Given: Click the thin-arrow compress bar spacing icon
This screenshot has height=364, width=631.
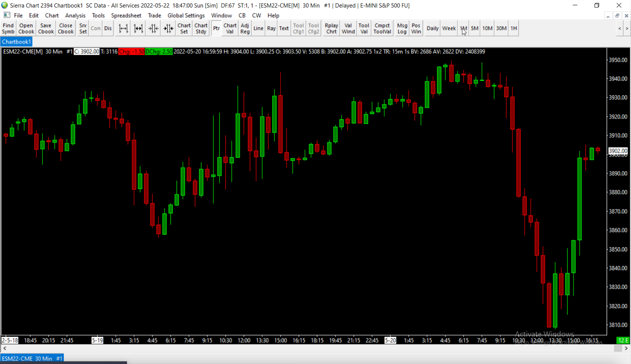Looking at the screenshot, I should (x=153, y=29).
